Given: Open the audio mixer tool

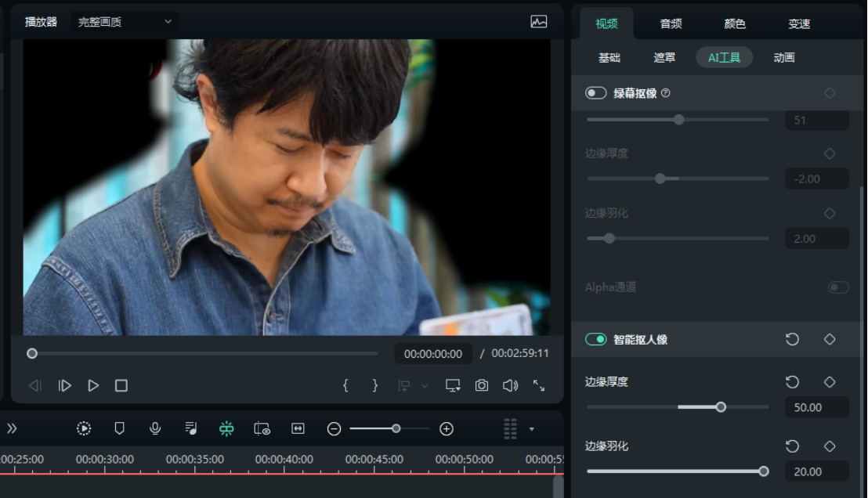Looking at the screenshot, I should coord(189,428).
